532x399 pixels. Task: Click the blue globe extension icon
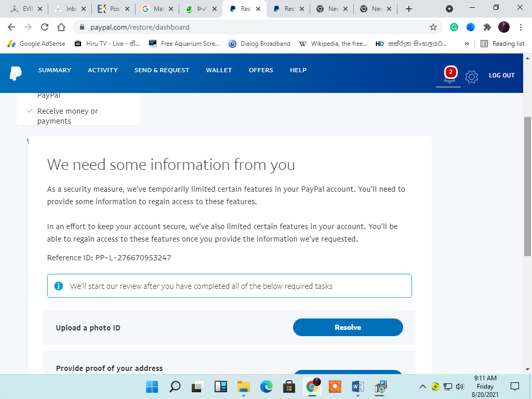pyautogui.click(x=470, y=27)
